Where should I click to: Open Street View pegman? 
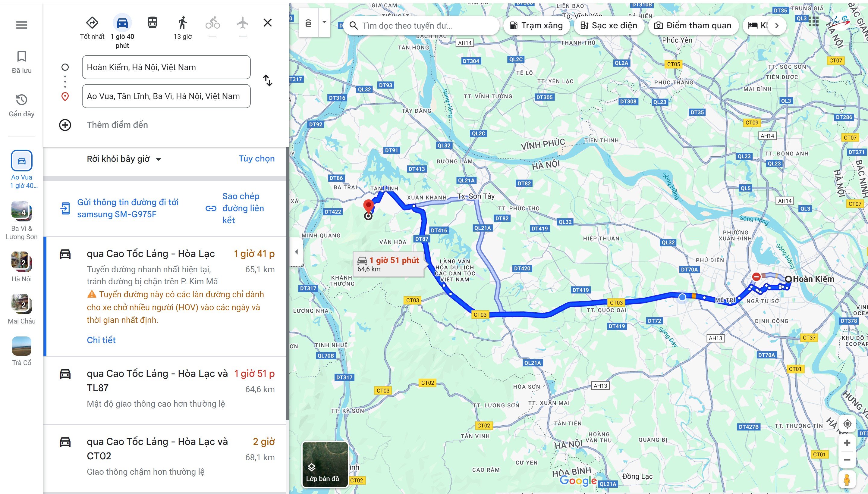[847, 480]
